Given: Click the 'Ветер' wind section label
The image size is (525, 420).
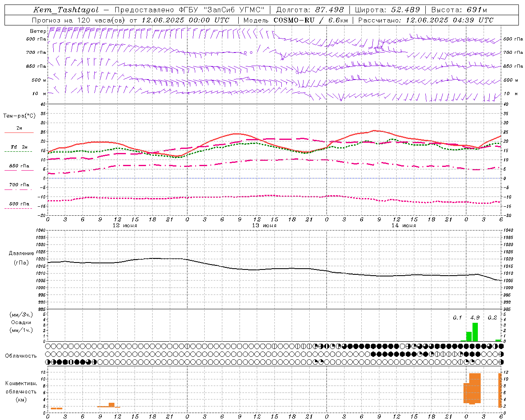Looking at the screenshot, I should (x=38, y=31).
